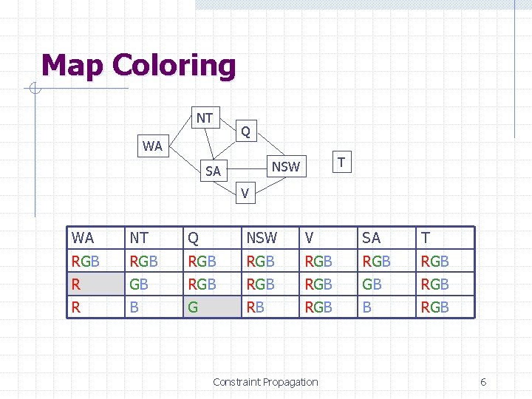The height and width of the screenshot is (399, 532).
Task: Click the B cell in the NT column
Action: tap(154, 307)
